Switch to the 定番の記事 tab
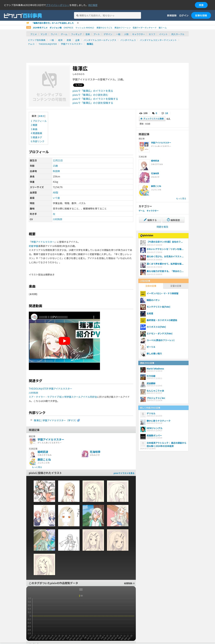 click(176, 286)
